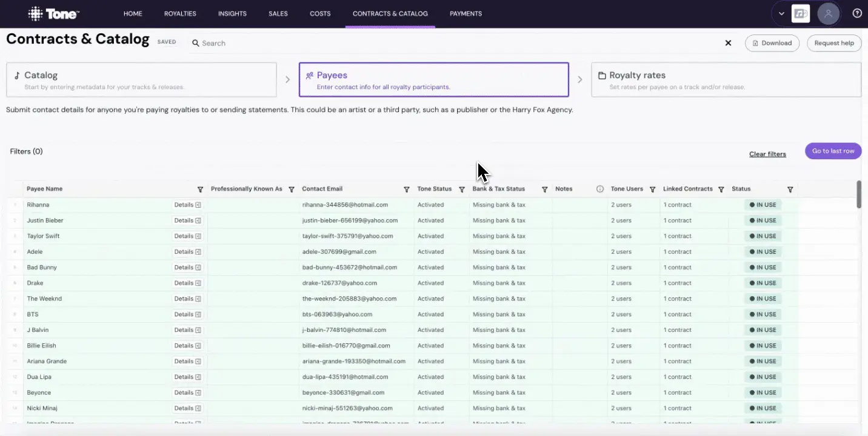This screenshot has height=436, width=868.
Task: Select payee name 'The Weeknd'
Action: 44,299
